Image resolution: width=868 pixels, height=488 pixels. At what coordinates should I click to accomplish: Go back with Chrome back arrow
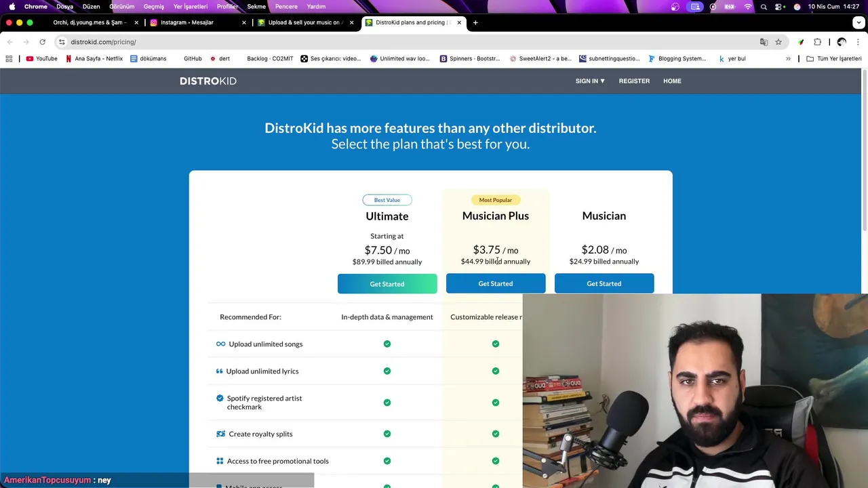click(9, 42)
